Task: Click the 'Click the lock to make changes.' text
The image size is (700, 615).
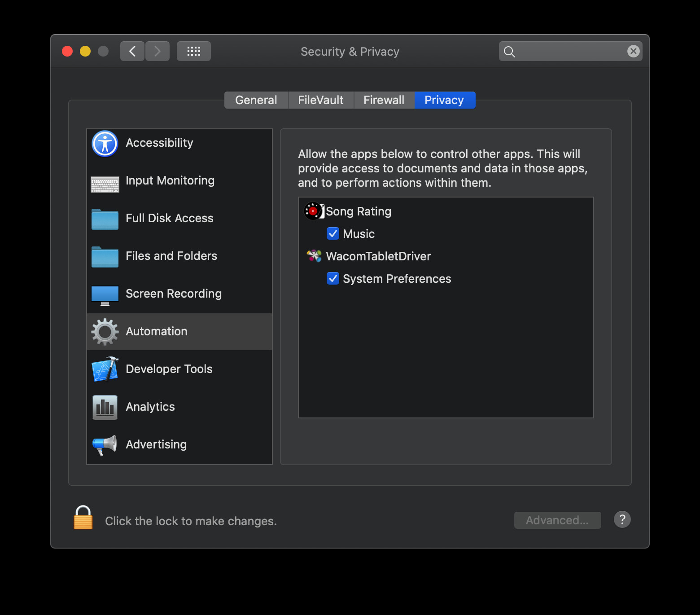Action: tap(191, 521)
